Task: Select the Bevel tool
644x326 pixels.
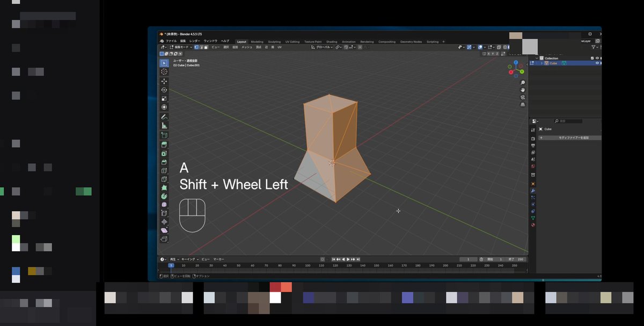Action: 164,162
